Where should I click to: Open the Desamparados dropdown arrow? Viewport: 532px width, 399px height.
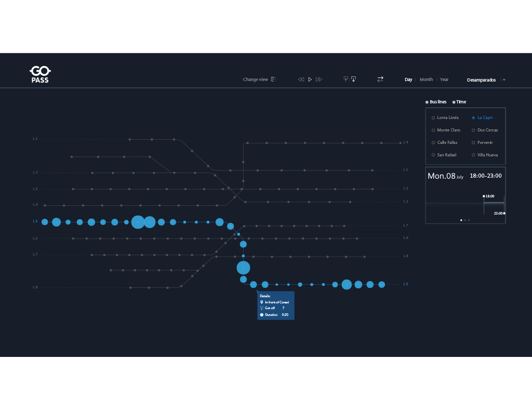504,80
